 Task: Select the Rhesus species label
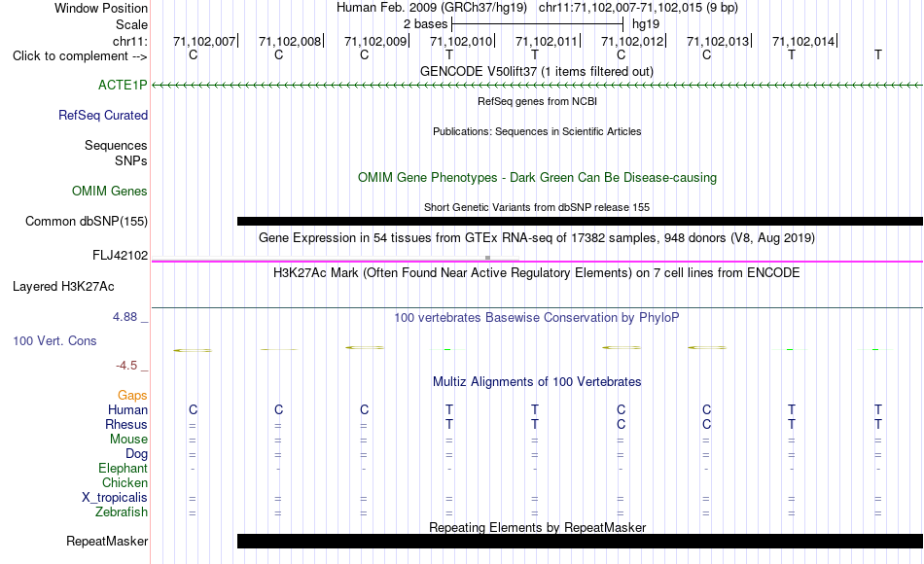click(x=126, y=424)
